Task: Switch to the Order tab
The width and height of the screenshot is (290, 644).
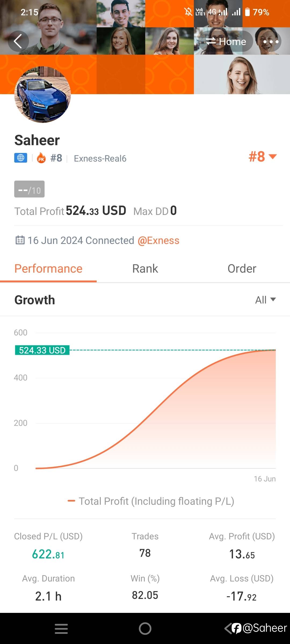Action: coord(242,269)
